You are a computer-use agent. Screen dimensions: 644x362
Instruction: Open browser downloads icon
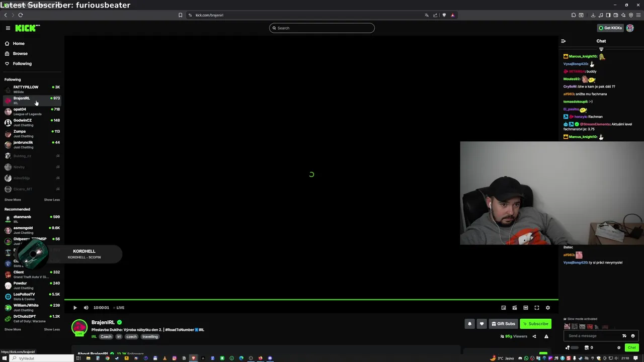pos(593,15)
